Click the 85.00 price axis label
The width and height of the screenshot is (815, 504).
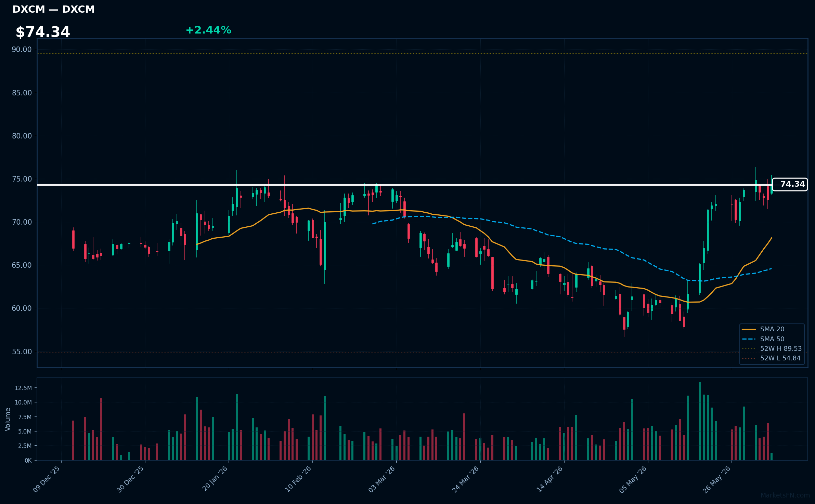pos(22,93)
